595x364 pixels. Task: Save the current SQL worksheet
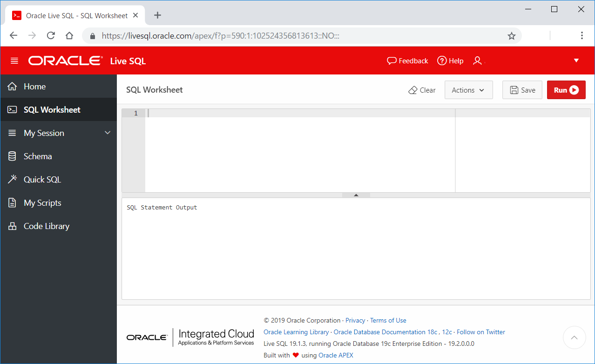(522, 90)
